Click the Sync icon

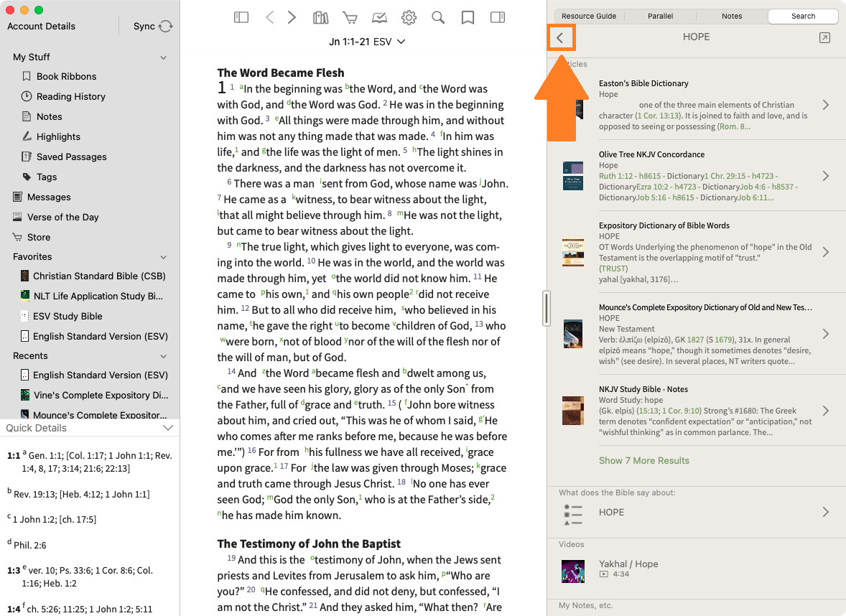pos(165,27)
